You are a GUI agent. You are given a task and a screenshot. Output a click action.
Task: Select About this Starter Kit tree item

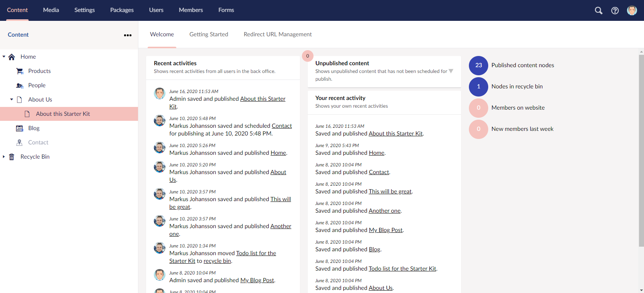63,114
